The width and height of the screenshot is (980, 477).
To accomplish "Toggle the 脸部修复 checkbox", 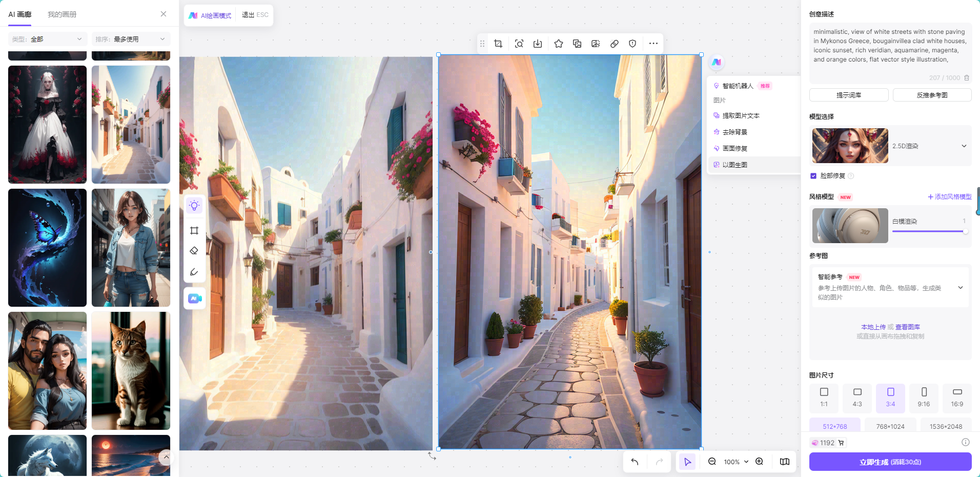I will 813,176.
